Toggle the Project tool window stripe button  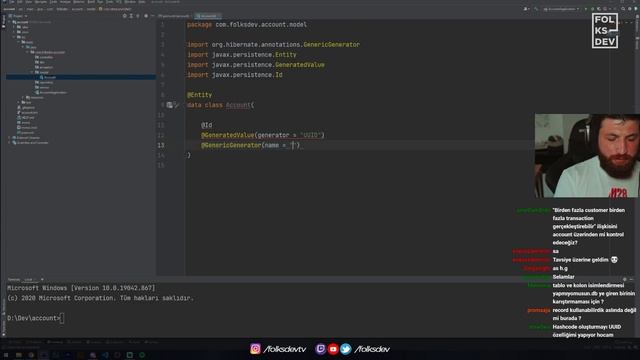[x=3, y=22]
